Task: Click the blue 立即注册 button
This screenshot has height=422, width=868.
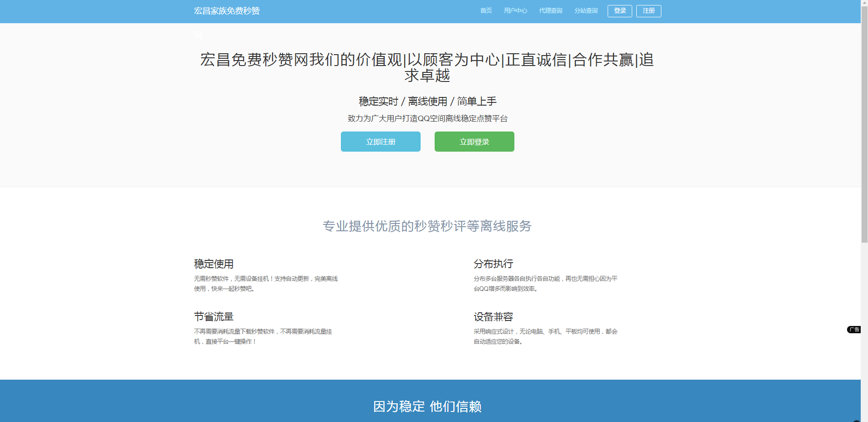Action: 381,142
